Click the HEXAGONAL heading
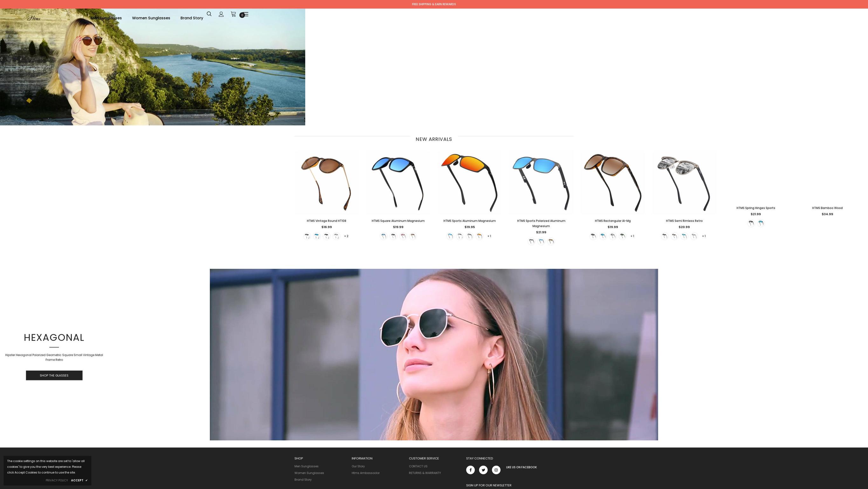868x489 pixels. tap(54, 337)
